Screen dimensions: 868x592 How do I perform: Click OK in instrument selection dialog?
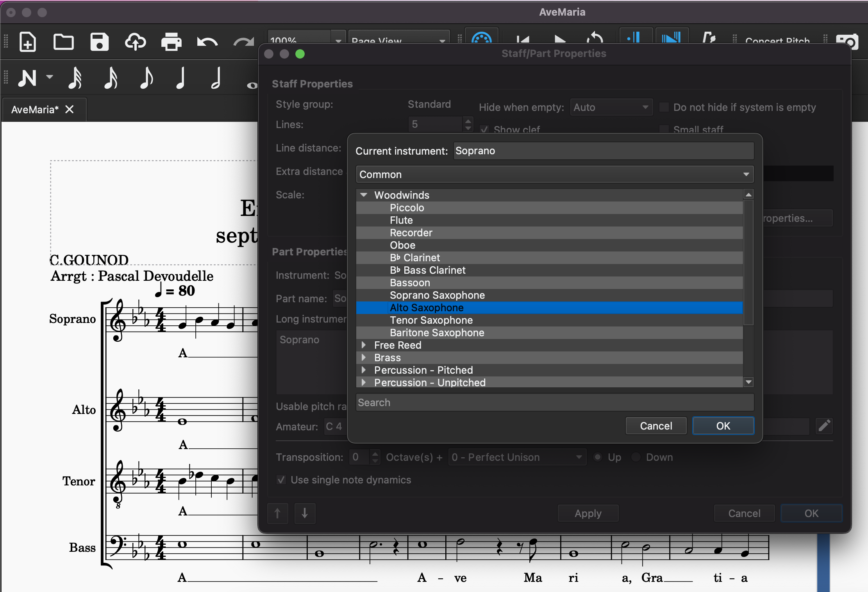[723, 426]
